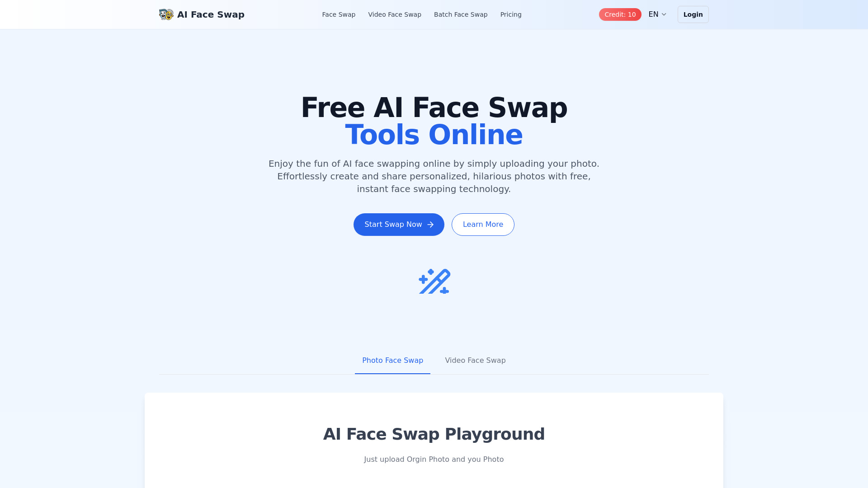
Task: Select the Photo Face Swap tab icon
Action: point(392,360)
